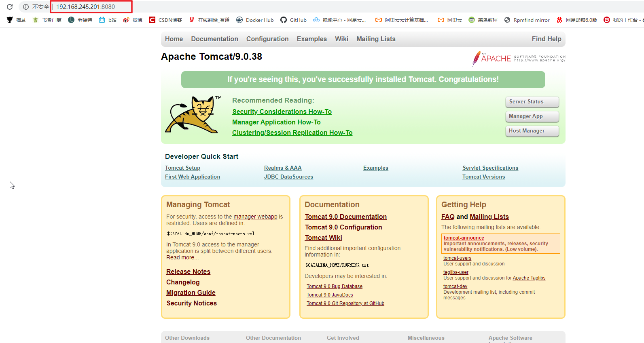644x343 pixels.
Task: Open Tomcat 9.0 Bug Database link
Action: [x=335, y=286]
